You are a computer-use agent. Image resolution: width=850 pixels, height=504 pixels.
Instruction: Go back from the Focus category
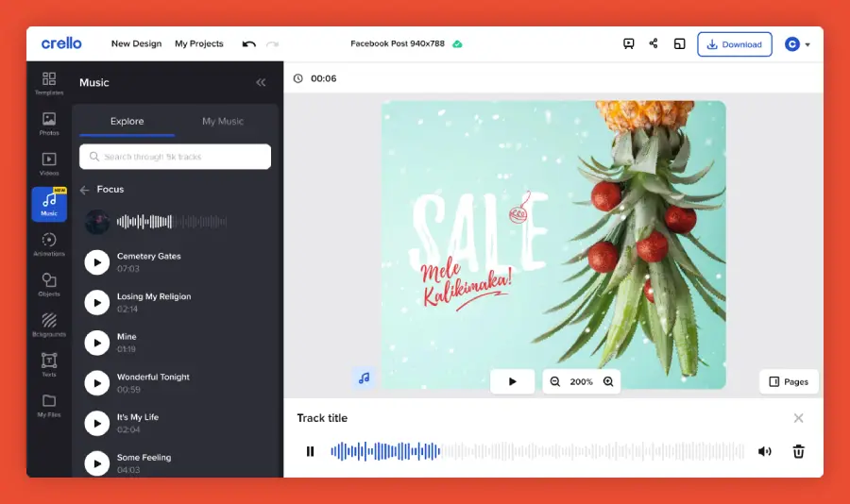tap(85, 190)
